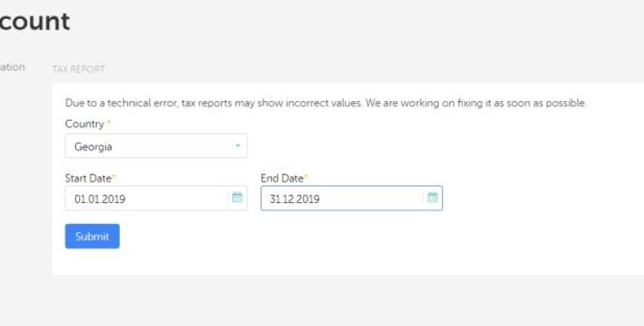Image resolution: width=644 pixels, height=326 pixels.
Task: Click the word Georgia in the Country box
Action: pos(93,148)
